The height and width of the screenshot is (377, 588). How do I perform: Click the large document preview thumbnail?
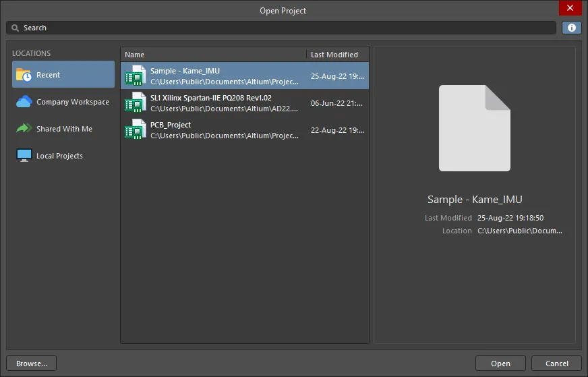coord(474,128)
